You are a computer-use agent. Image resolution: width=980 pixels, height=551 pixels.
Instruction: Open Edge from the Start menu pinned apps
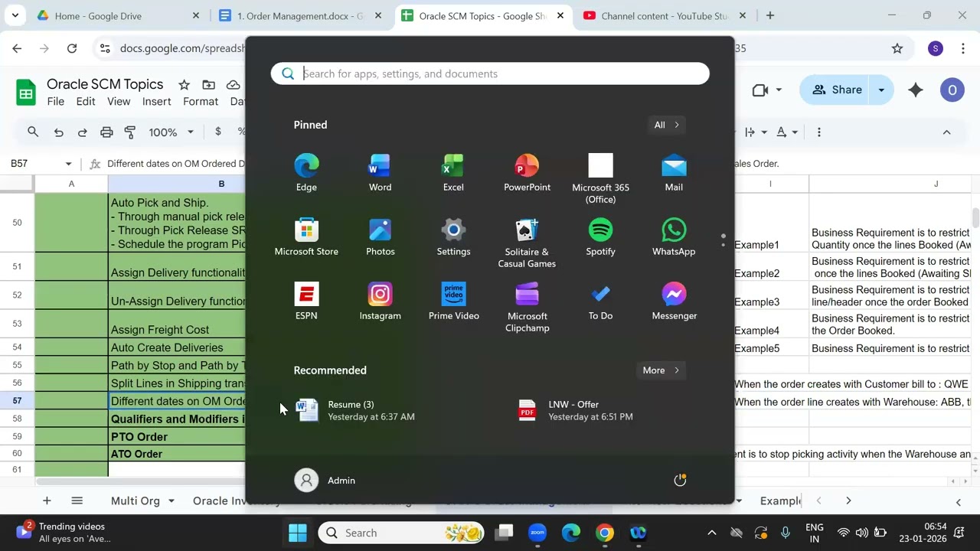(x=306, y=173)
